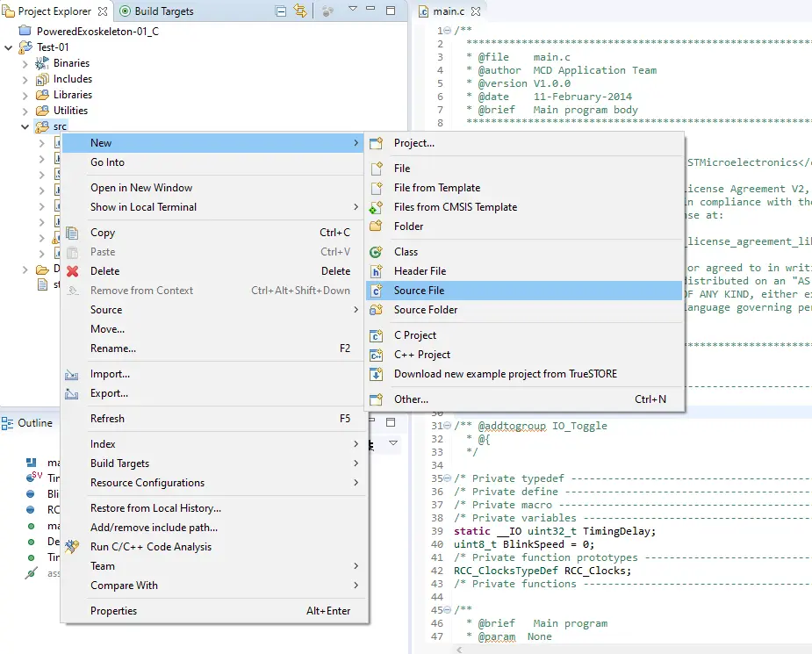Select Source File in New submenu
Viewport: 812px width, 654px height.
tap(524, 291)
